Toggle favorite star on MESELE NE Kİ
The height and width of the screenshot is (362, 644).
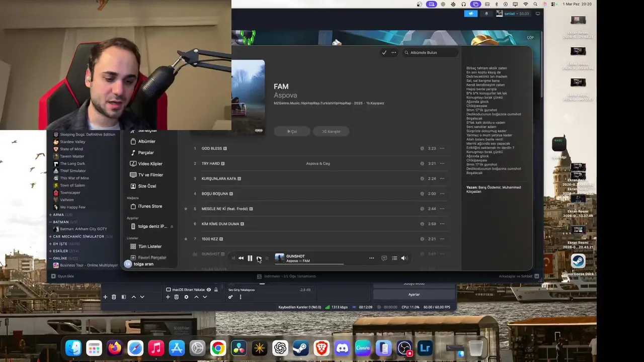point(186,209)
